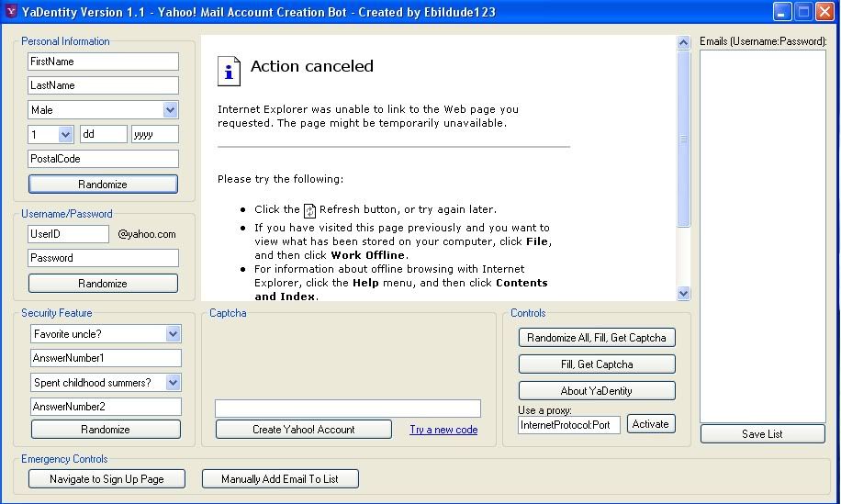Viewport: 841px width, 504px height.
Task: Click the FirstName input field
Action: click(103, 62)
